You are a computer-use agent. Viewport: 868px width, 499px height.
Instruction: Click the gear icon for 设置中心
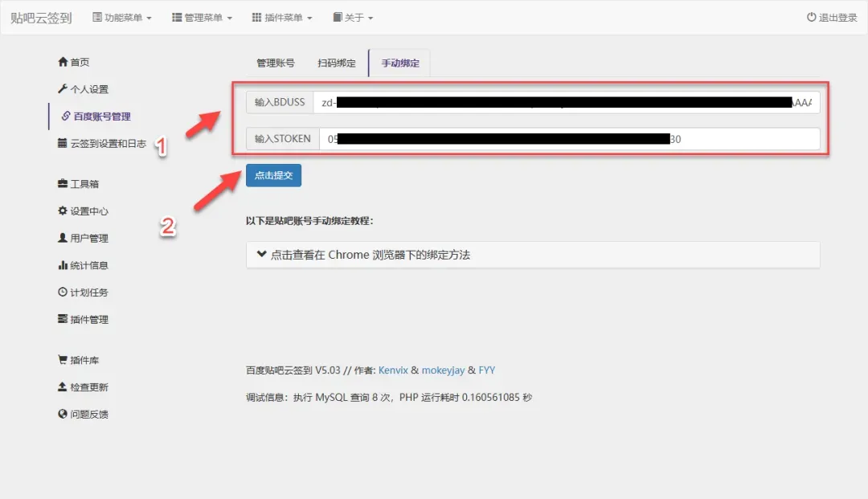[63, 211]
